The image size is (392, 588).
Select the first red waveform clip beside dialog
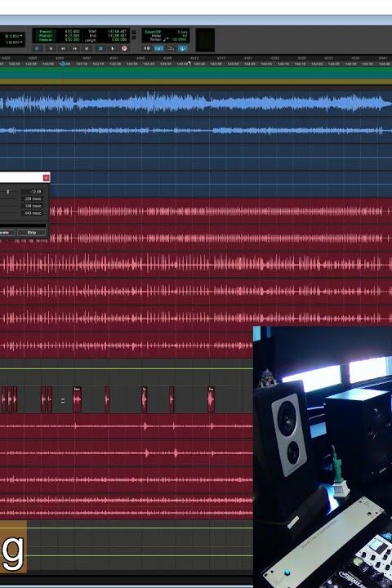click(221, 212)
